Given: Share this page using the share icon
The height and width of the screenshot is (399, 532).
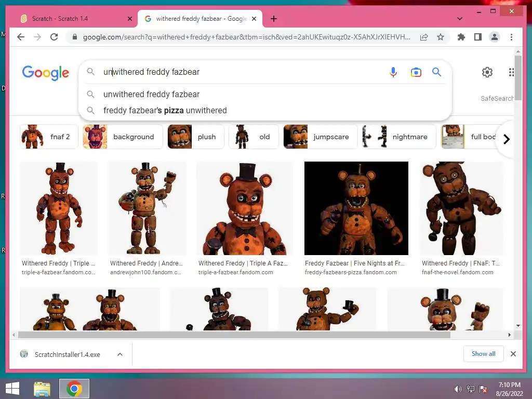Looking at the screenshot, I should click(424, 37).
